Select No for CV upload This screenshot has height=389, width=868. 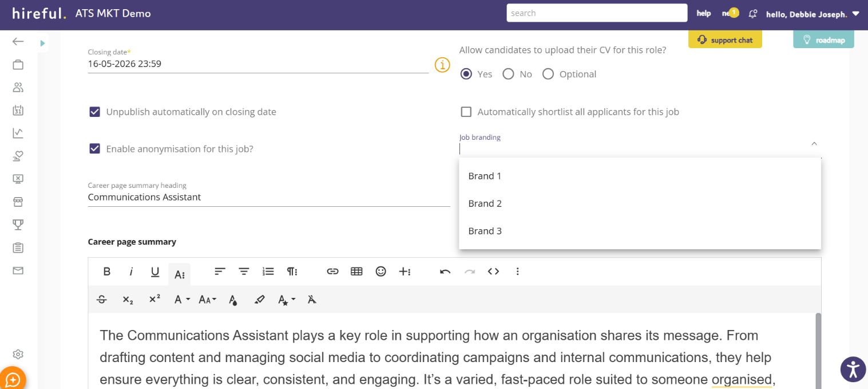pos(508,74)
